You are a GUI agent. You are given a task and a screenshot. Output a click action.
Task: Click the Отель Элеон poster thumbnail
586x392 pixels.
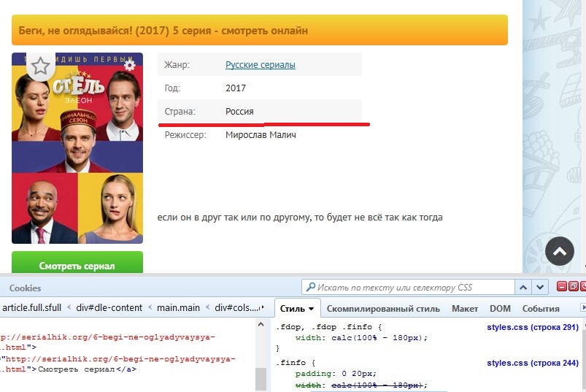(x=77, y=148)
